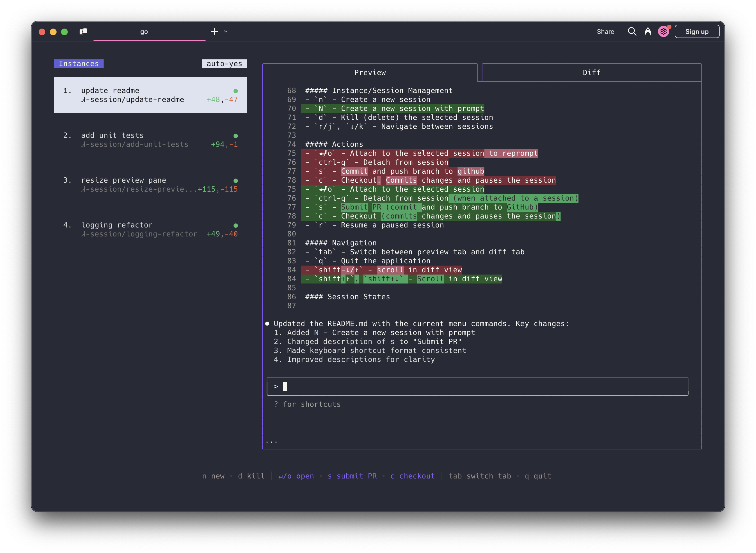
Task: Click status indicator on logging refactor session
Action: [236, 225]
